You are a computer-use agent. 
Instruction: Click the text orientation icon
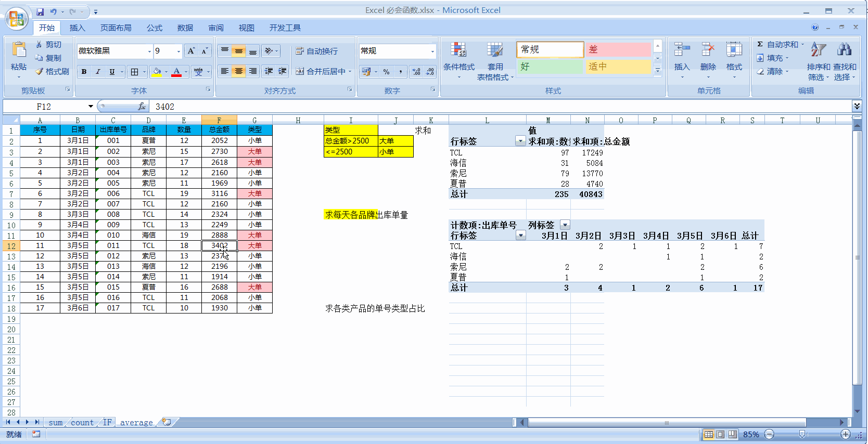(269, 51)
